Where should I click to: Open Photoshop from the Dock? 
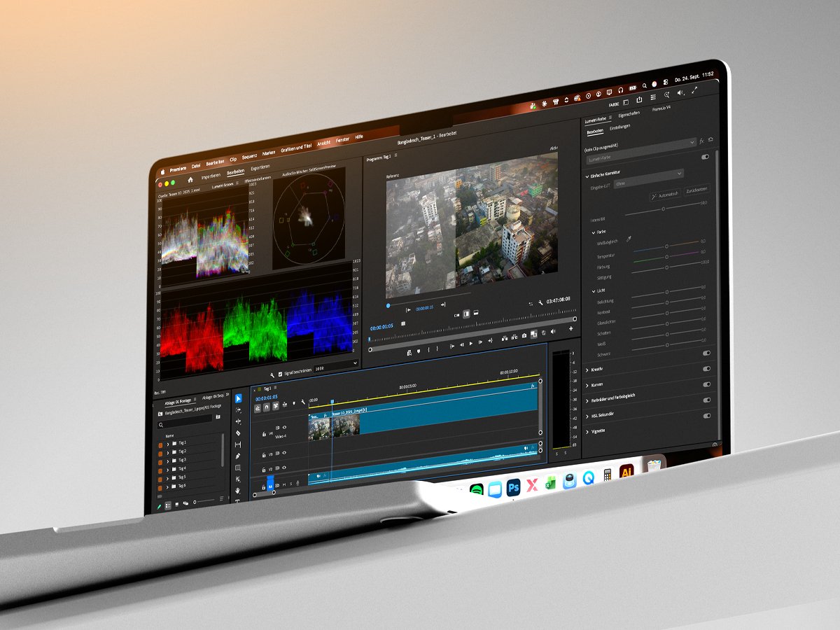(514, 488)
